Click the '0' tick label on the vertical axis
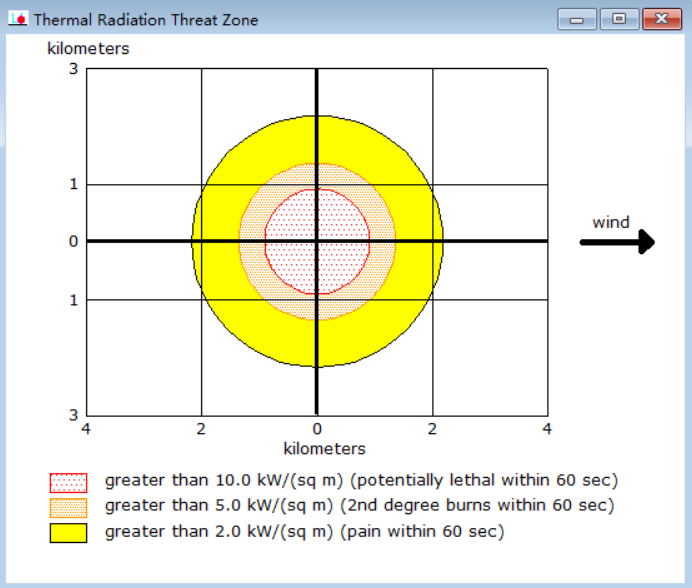 click(x=74, y=241)
